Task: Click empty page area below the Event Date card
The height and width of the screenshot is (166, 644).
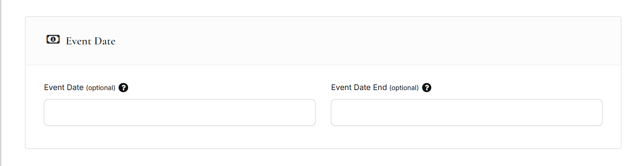Action: 323,158
